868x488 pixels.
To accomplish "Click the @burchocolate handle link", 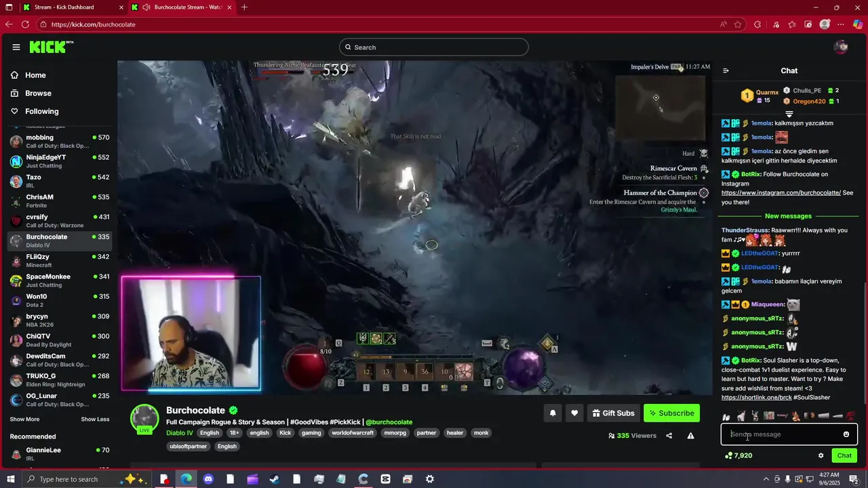I will tap(389, 422).
